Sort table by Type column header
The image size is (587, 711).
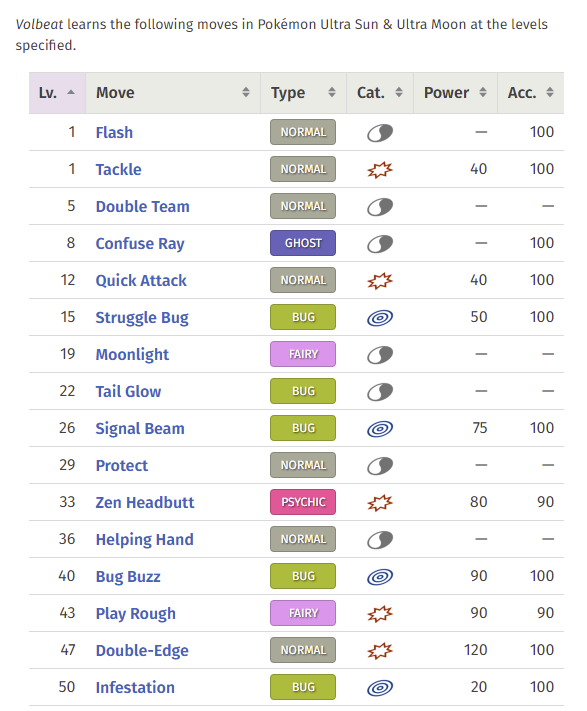(303, 93)
